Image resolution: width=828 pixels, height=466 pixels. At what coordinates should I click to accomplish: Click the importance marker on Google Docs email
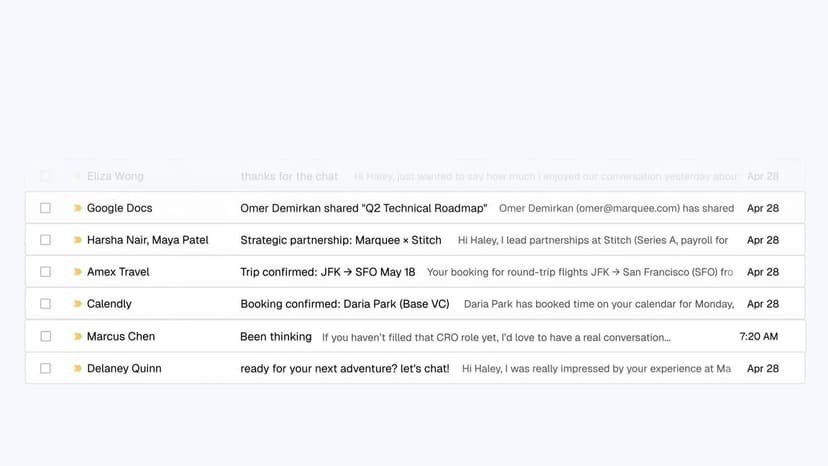pyautogui.click(x=78, y=208)
